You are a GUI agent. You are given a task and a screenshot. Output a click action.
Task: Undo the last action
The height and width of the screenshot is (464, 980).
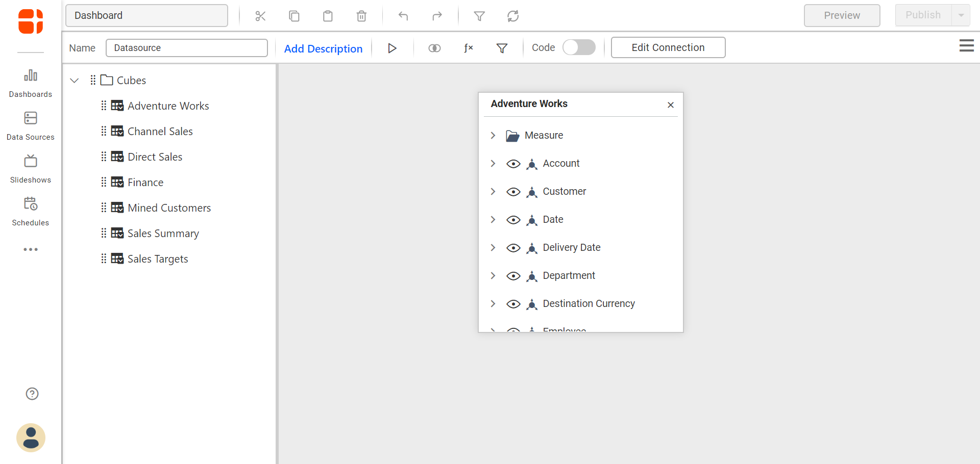[x=403, y=16]
